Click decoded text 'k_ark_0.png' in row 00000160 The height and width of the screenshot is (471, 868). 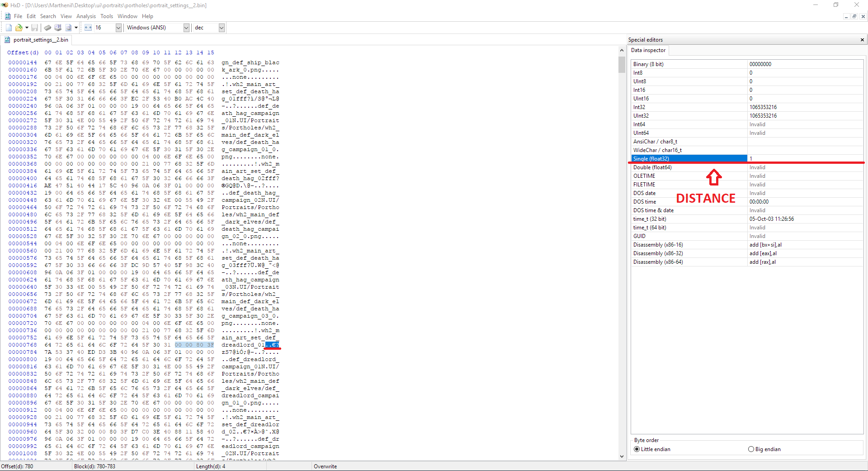[241, 70]
